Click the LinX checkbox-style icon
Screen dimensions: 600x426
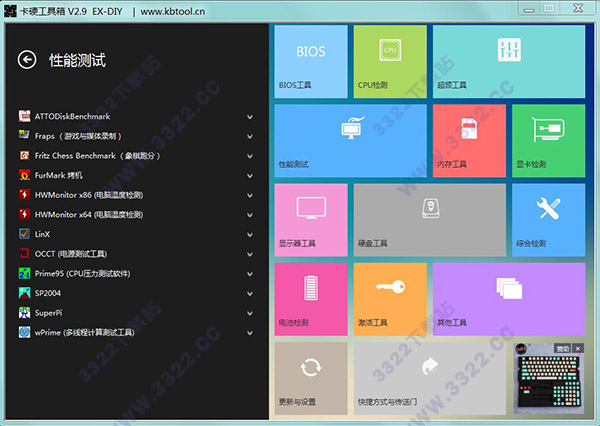pyautogui.click(x=24, y=234)
